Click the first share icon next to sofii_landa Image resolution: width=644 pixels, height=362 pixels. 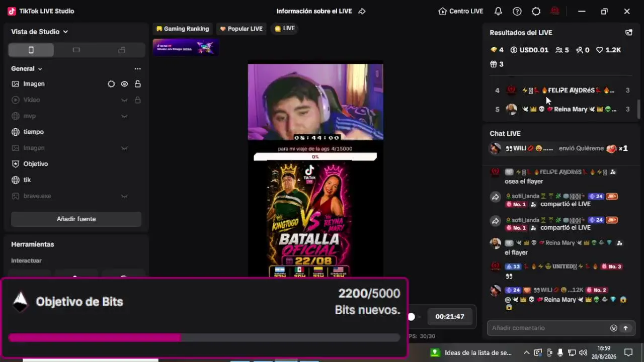click(496, 198)
